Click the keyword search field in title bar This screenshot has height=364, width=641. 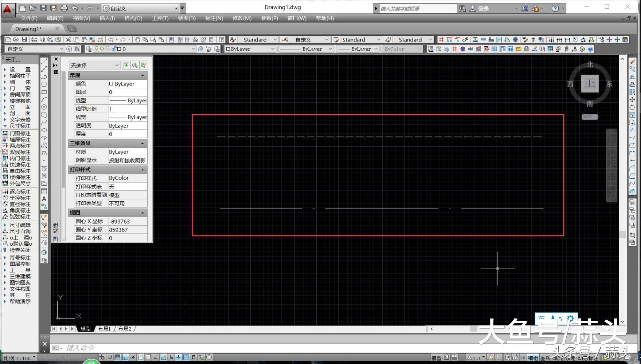(417, 8)
